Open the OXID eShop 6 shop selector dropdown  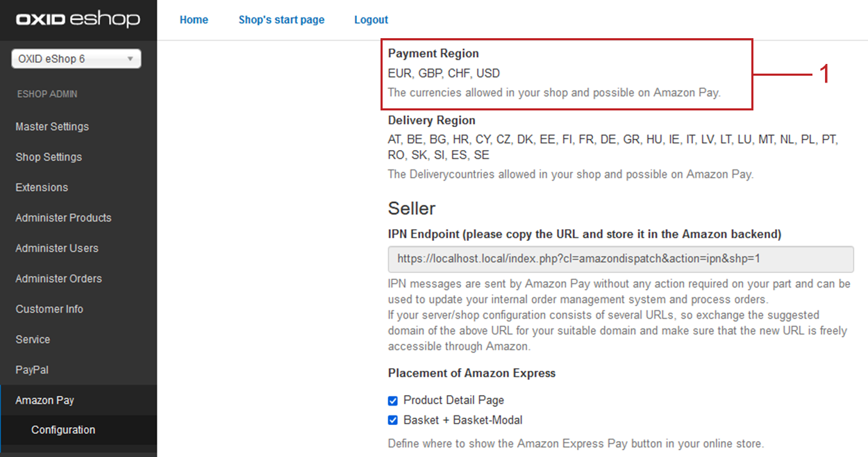coord(76,59)
